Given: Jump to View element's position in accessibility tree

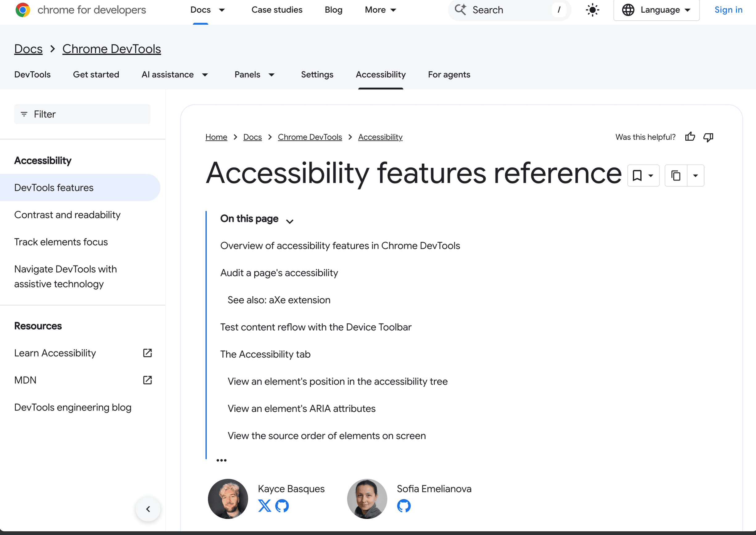Looking at the screenshot, I should (x=337, y=381).
